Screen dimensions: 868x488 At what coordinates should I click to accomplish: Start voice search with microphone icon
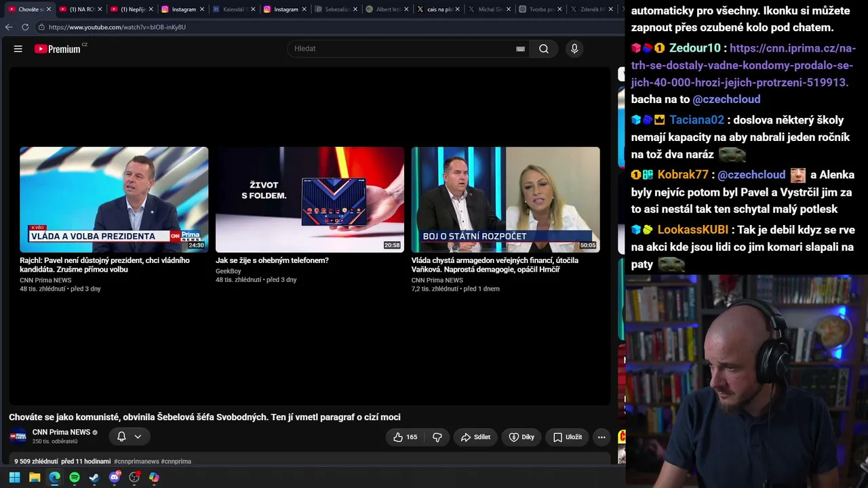(x=574, y=49)
